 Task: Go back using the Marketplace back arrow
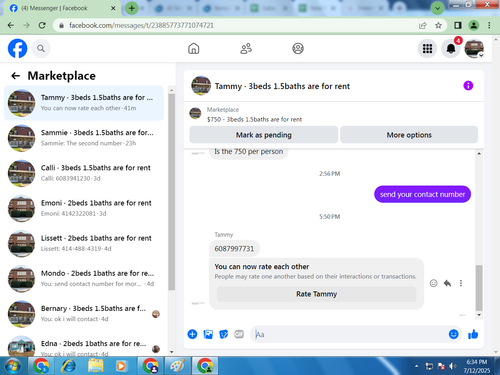[15, 76]
